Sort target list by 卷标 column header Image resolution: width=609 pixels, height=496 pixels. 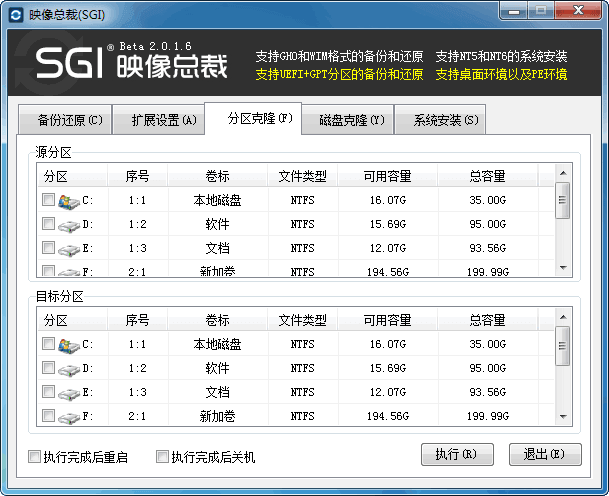click(x=218, y=320)
